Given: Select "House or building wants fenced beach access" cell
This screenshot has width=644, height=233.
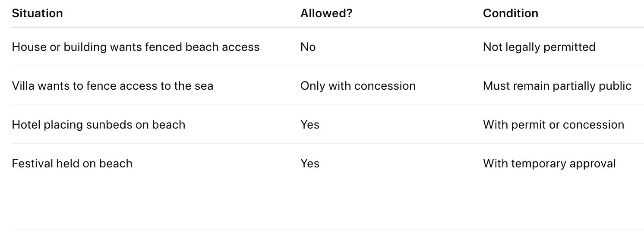Looking at the screenshot, I should 136,47.
